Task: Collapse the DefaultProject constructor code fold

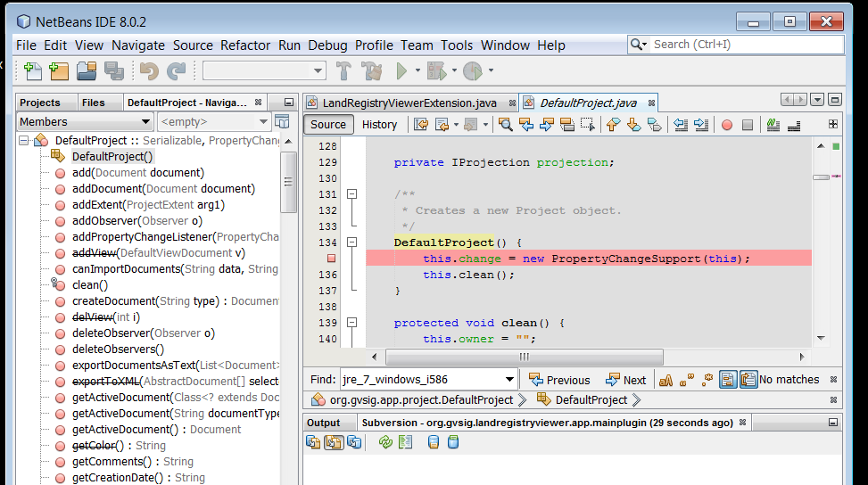Action: coord(351,242)
